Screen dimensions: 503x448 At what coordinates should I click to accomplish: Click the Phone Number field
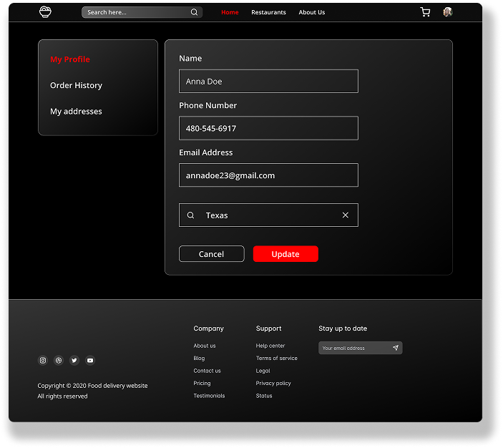click(268, 128)
